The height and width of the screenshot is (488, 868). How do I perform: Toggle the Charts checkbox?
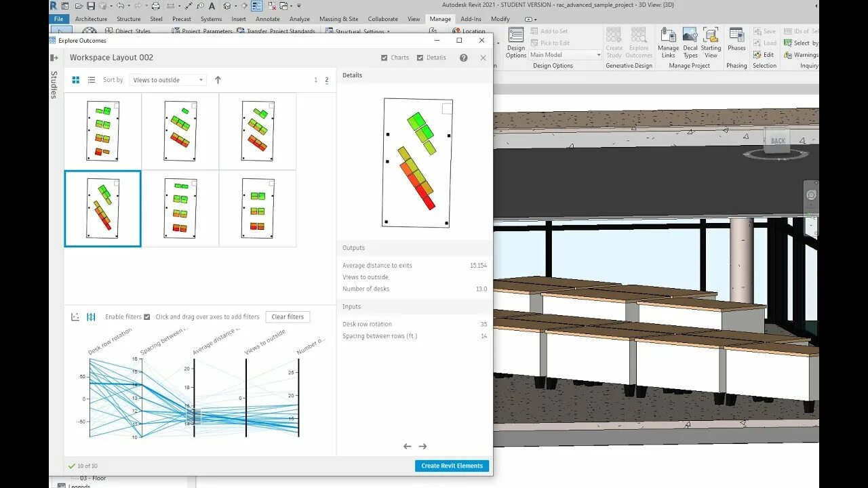tap(395, 58)
